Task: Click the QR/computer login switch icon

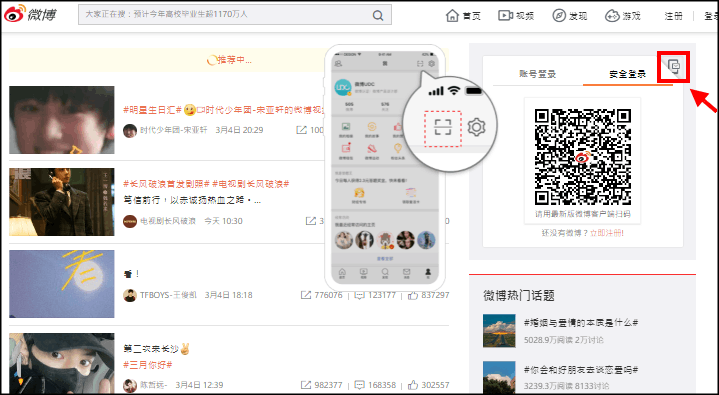Action: pyautogui.click(x=674, y=67)
